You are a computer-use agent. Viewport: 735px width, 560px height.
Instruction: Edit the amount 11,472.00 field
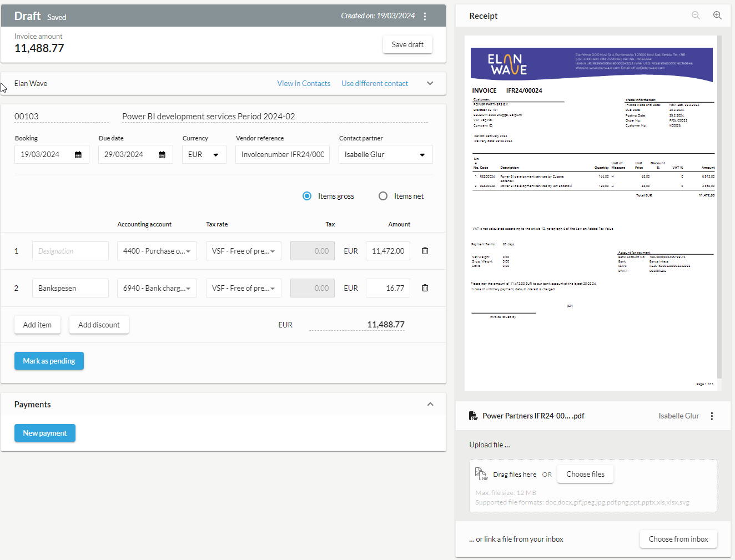pos(388,251)
